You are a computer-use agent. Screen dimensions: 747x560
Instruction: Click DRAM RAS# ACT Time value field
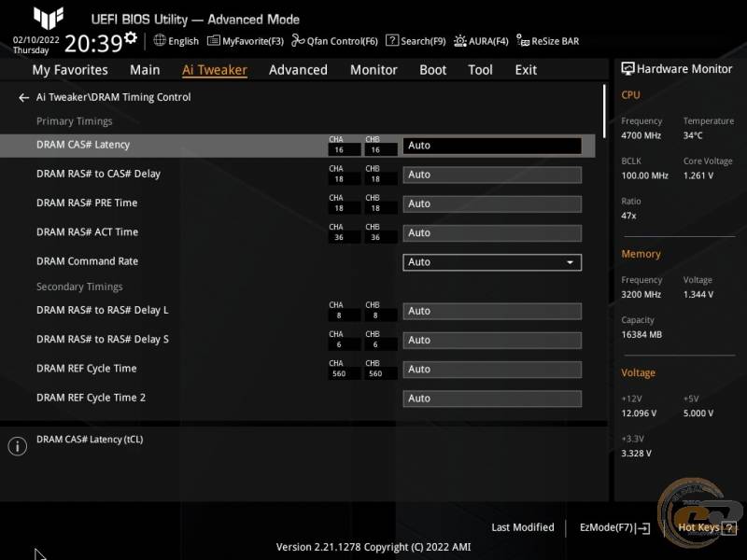coord(492,232)
